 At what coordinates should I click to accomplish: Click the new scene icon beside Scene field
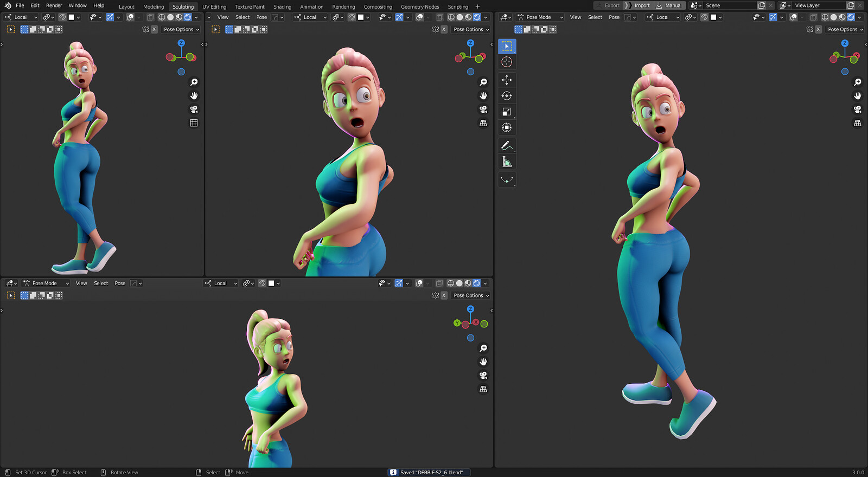(762, 5)
